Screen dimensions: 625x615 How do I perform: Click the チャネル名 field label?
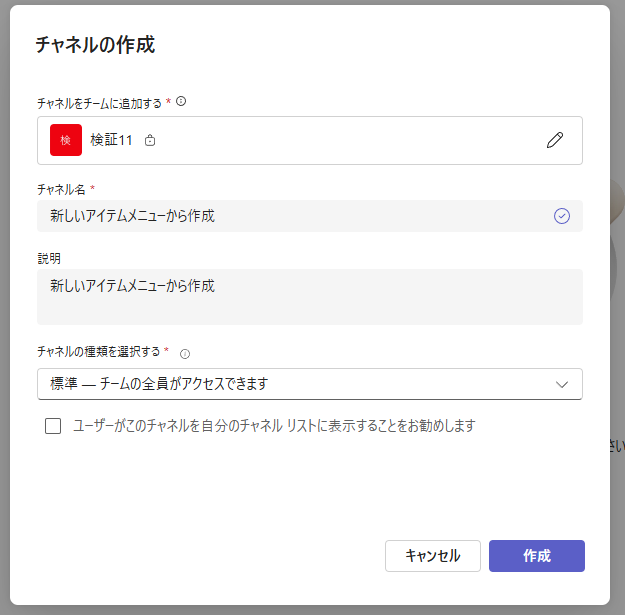point(61,189)
